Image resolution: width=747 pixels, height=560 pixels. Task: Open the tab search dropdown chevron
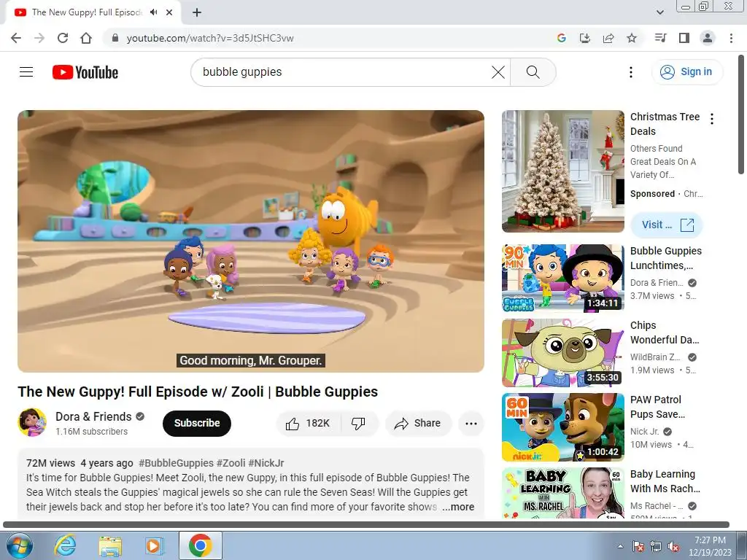click(x=659, y=12)
